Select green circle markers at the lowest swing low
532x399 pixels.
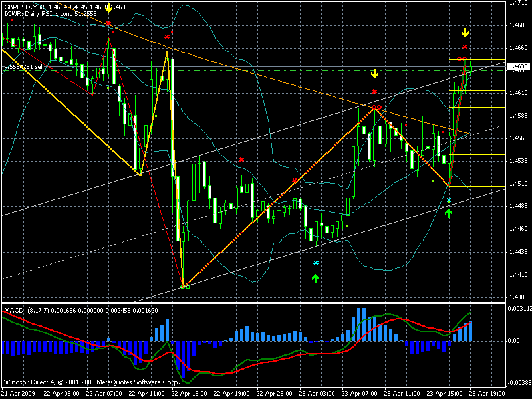click(186, 287)
